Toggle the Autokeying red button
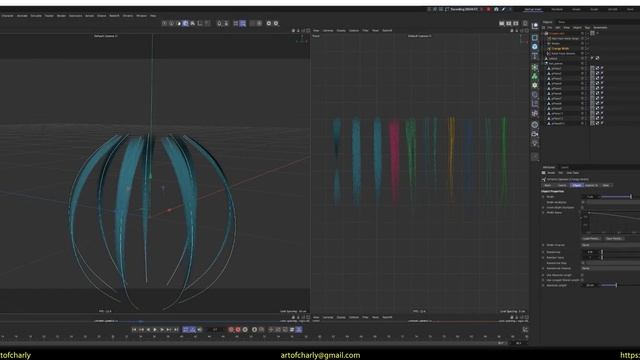Image resolution: width=640 pixels, height=360 pixels. (238, 329)
